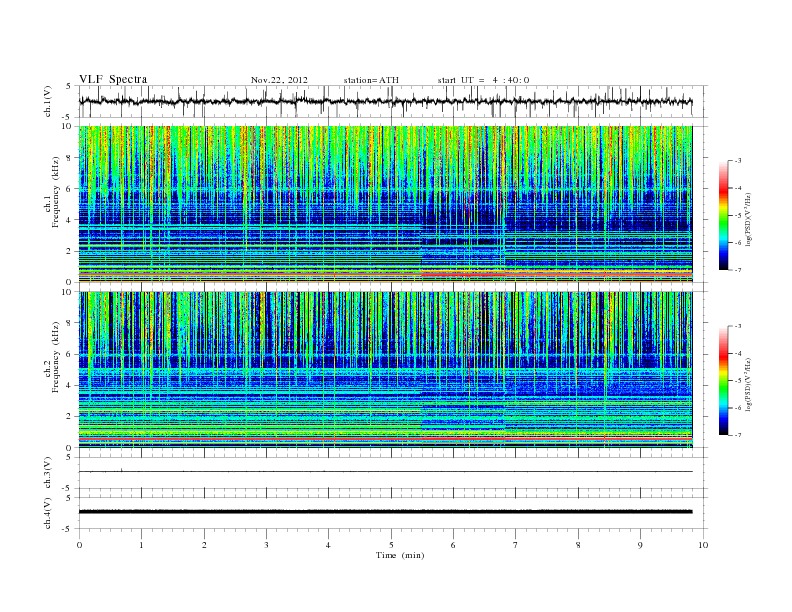This screenshot has width=792, height=612.
Task: Click the "start UT = 4 :40: 0" text
Action: (x=483, y=80)
